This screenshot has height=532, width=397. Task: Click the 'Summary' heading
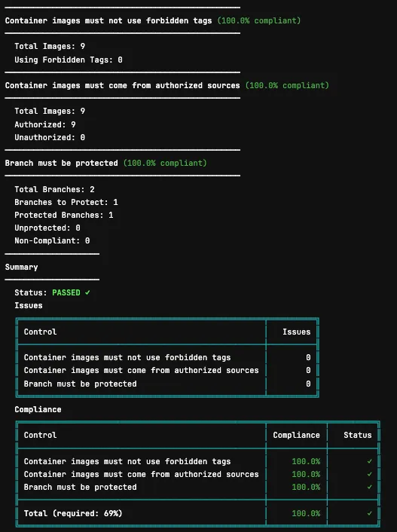(21, 267)
